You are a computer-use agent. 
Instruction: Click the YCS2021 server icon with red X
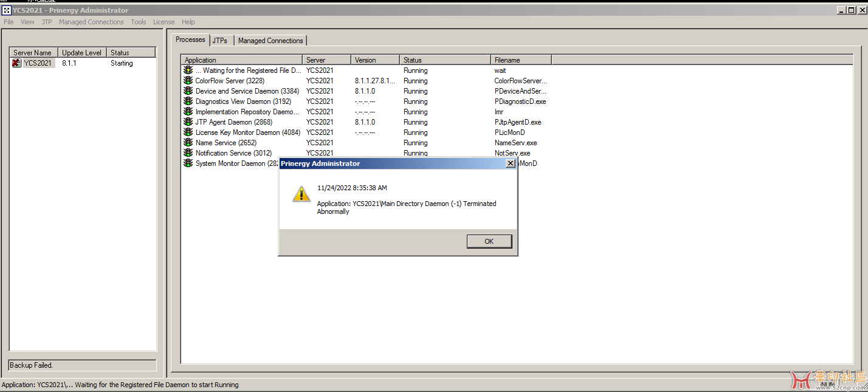pos(17,63)
